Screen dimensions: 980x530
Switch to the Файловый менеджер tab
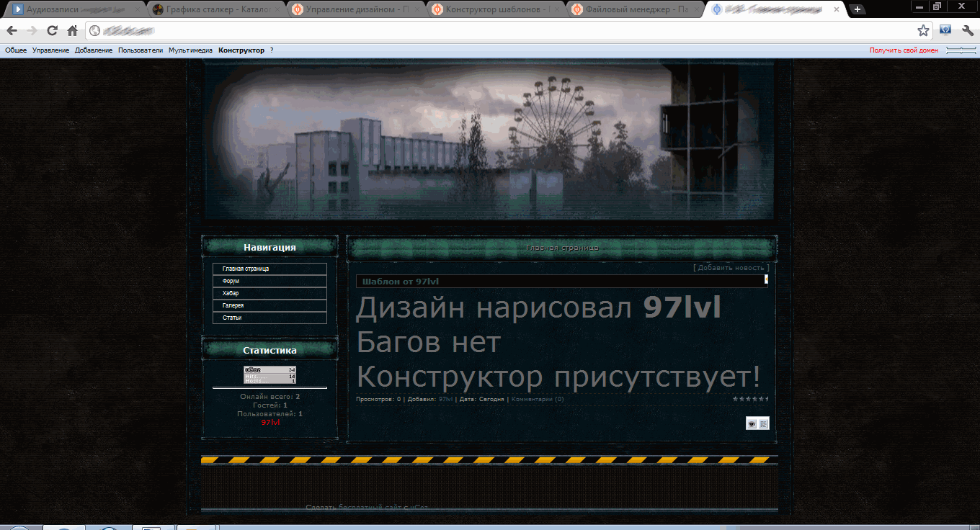tap(634, 10)
